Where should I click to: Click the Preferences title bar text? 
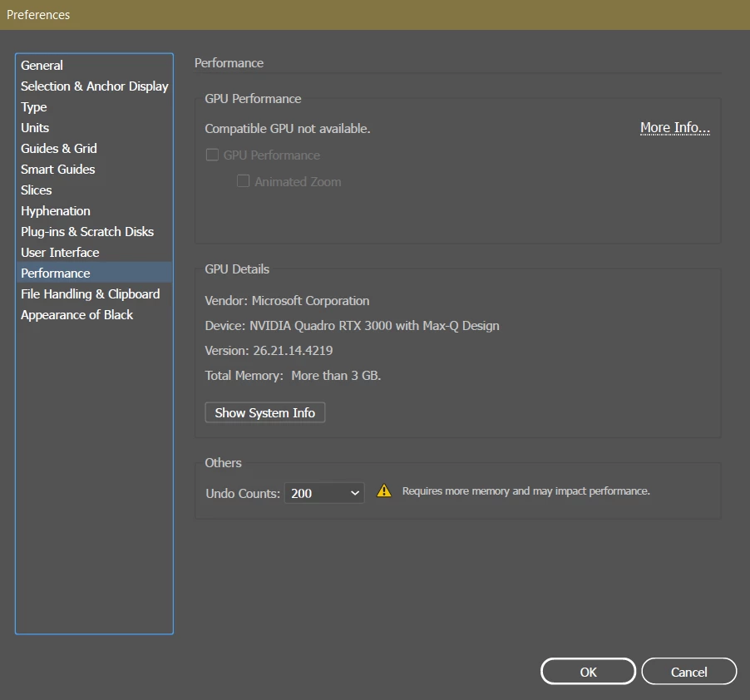(38, 15)
